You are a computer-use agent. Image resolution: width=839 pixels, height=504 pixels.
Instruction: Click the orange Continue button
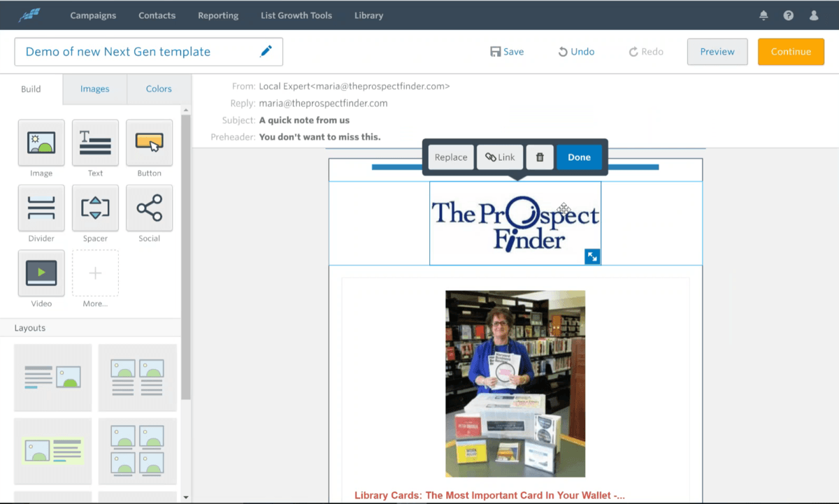(x=791, y=52)
